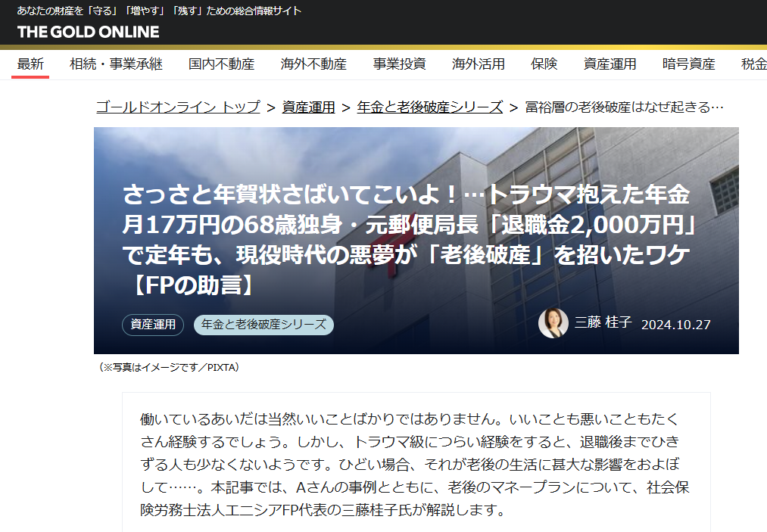Open 資産運用 navigation item in the menu bar
The image size is (767, 532).
610,64
